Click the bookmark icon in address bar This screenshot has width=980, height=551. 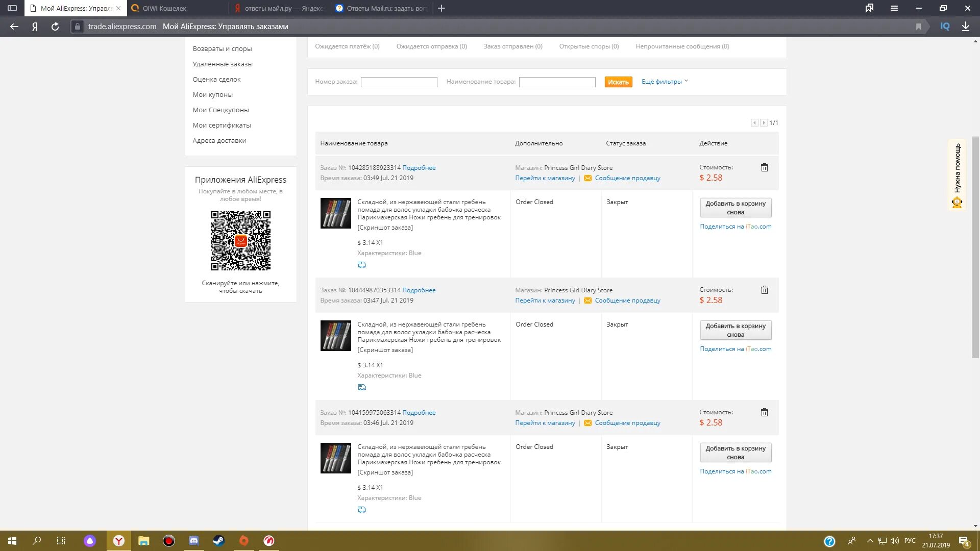coord(918,27)
